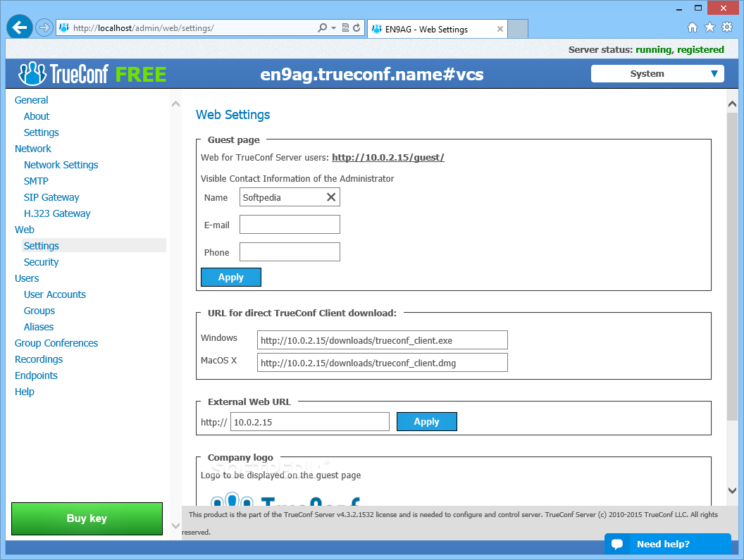Click Apply in Guest page section

(x=230, y=277)
